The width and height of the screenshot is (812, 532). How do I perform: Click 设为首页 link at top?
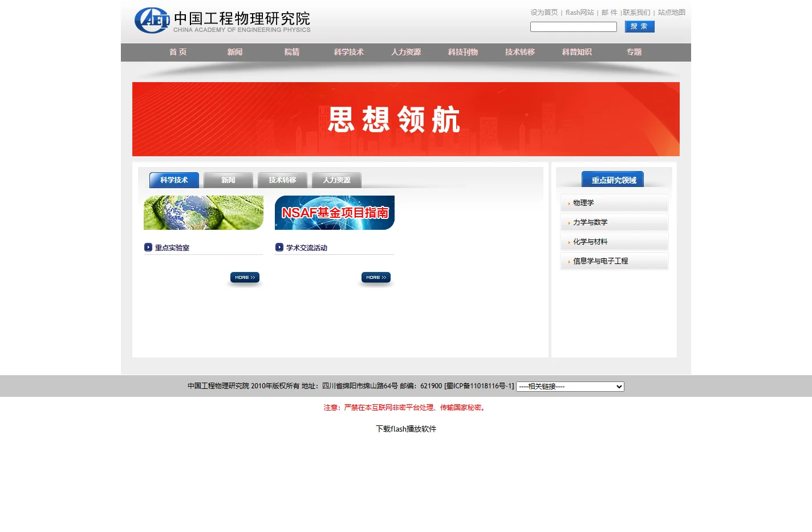[x=544, y=13]
